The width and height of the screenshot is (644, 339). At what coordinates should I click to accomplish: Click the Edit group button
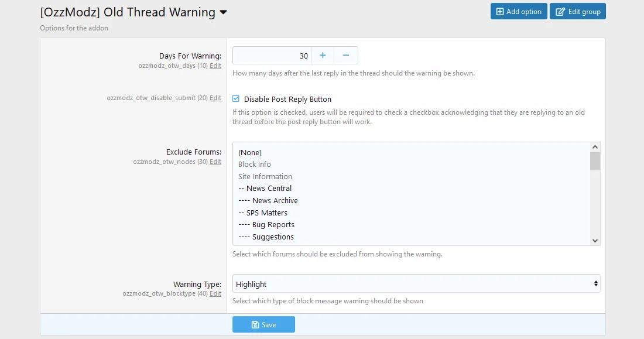click(x=577, y=12)
